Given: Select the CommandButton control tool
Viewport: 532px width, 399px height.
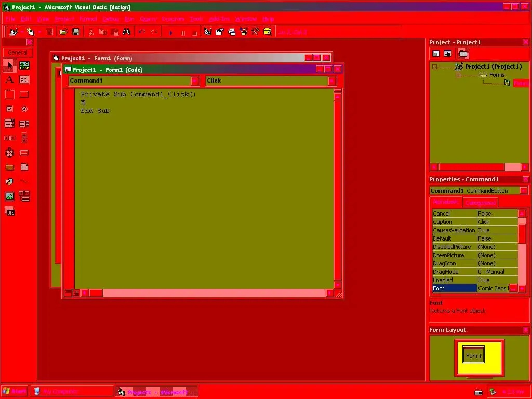Looking at the screenshot, I should coord(24,95).
